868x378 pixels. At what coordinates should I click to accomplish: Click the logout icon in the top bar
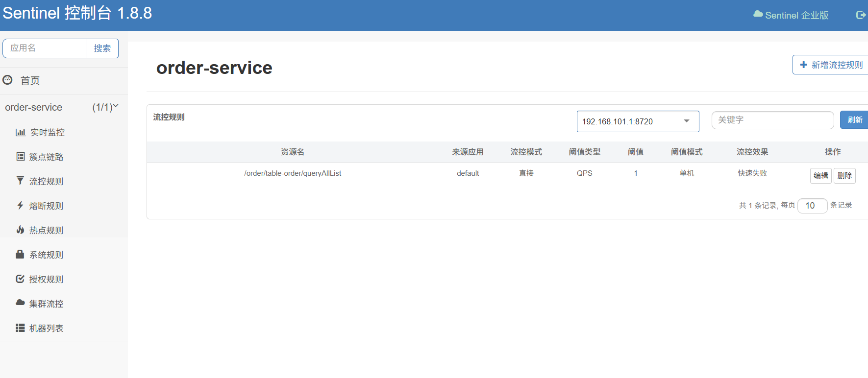[x=861, y=15]
